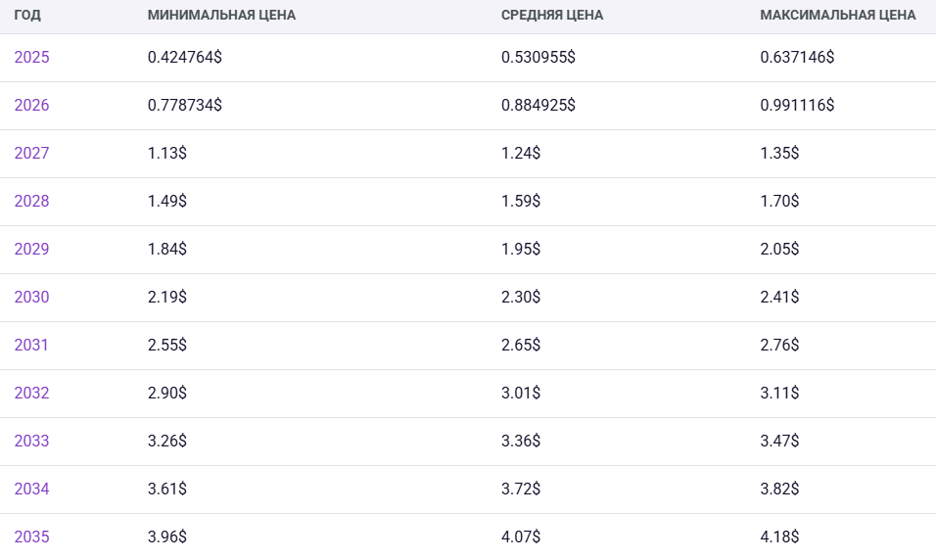Select the СРЕДНЯЯ ЦЕНА column header

[552, 16]
